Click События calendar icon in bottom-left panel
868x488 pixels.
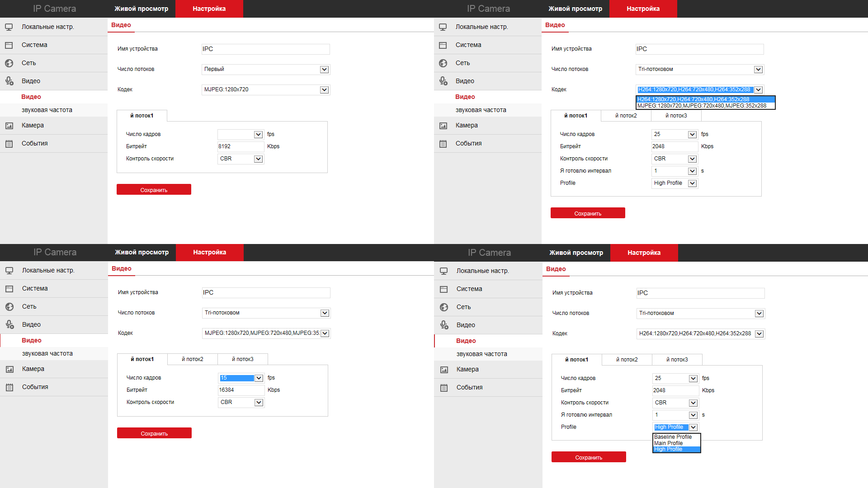click(x=9, y=387)
